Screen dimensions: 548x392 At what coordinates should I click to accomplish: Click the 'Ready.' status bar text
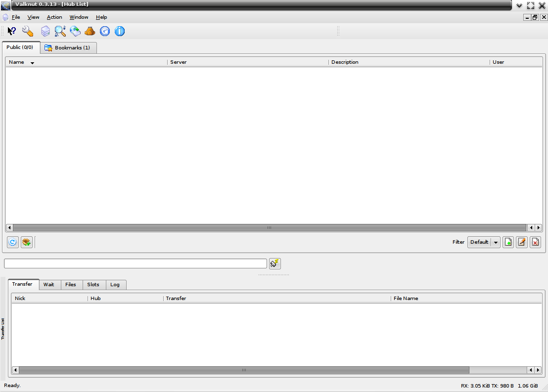coord(12,386)
